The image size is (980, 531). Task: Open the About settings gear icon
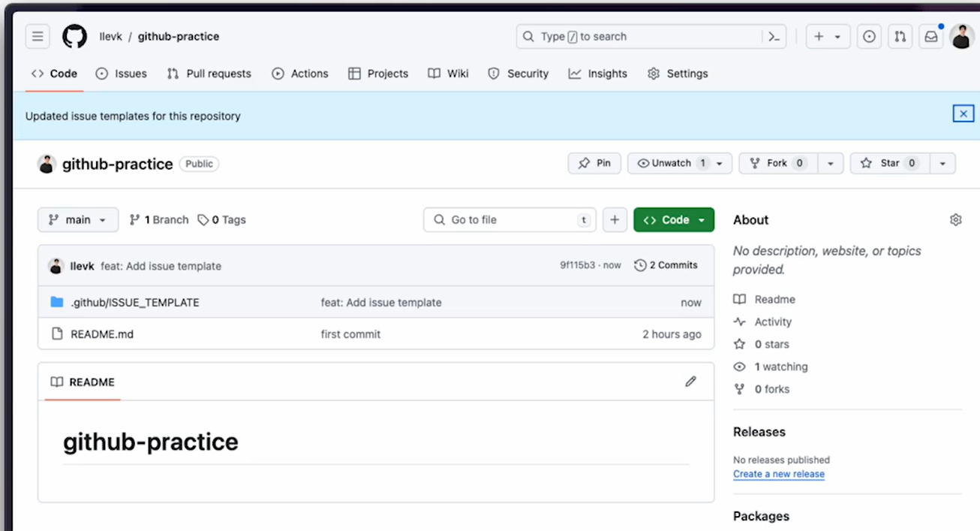tap(955, 220)
